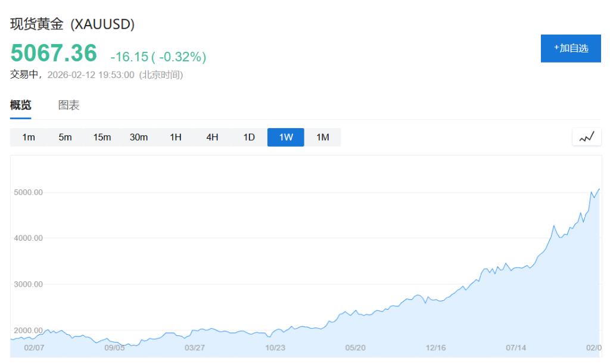Click the 10/23 date on the time axis
Screen dimensions: 610x364
pos(275,348)
